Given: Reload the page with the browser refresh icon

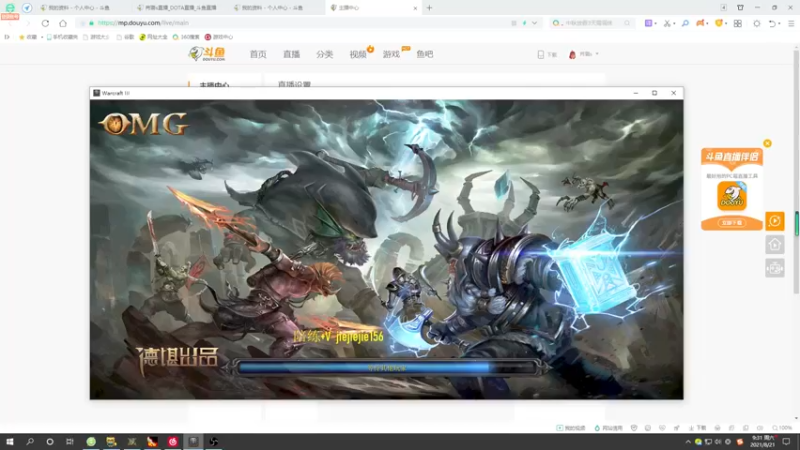Looking at the screenshot, I should point(45,23).
